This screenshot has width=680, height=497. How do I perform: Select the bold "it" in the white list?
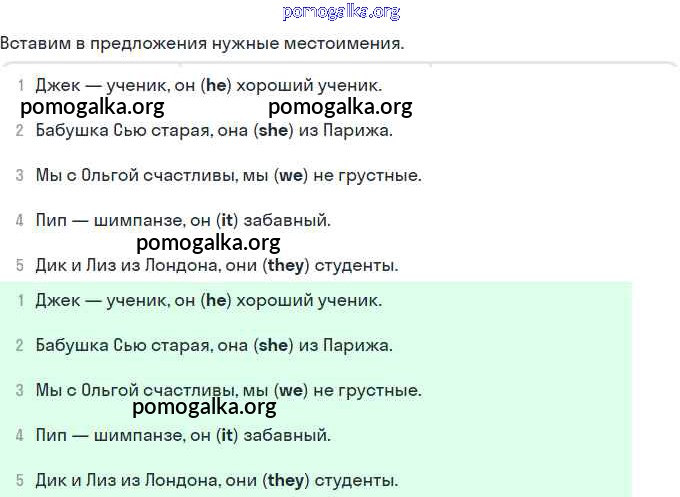click(226, 220)
